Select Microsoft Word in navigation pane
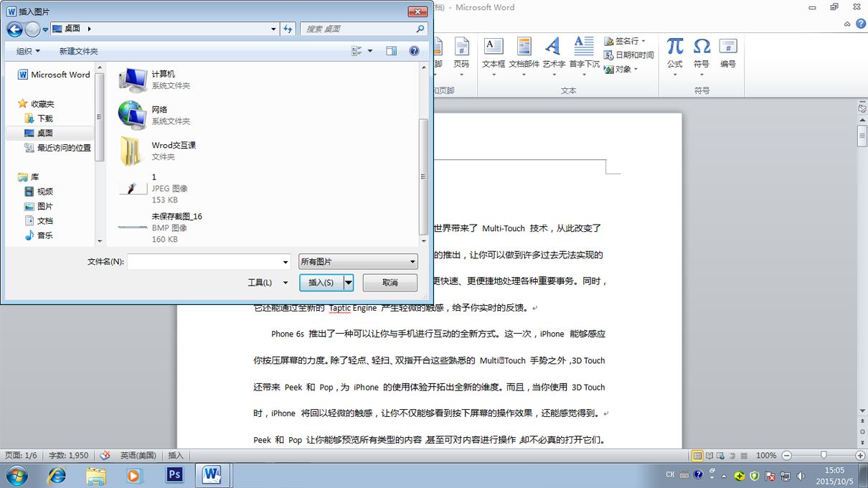 [x=54, y=75]
